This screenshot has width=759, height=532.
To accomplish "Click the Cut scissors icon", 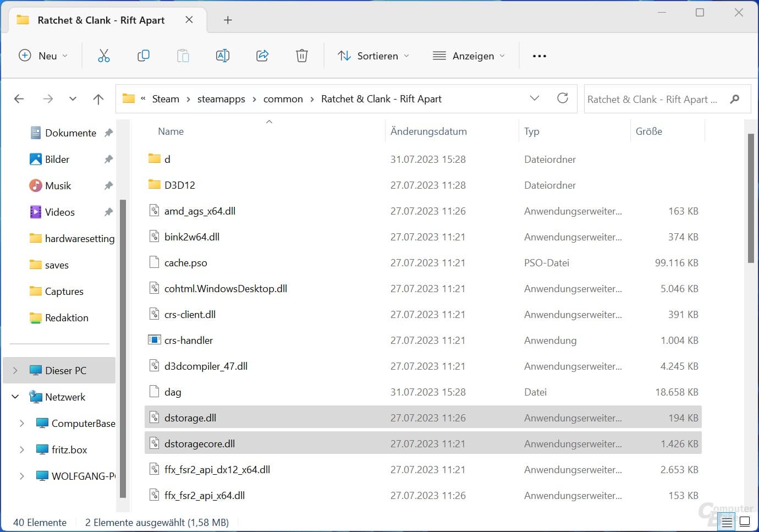I will pos(104,56).
